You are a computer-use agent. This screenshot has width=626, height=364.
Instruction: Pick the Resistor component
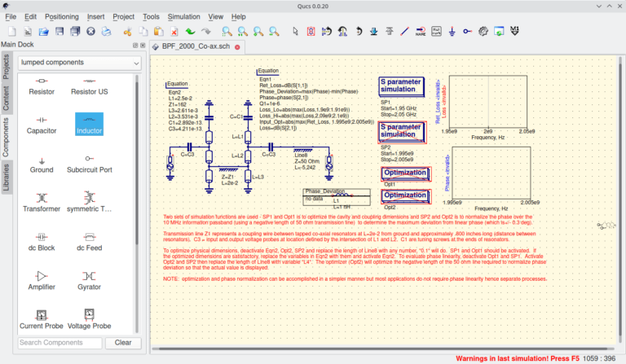pyautogui.click(x=42, y=87)
